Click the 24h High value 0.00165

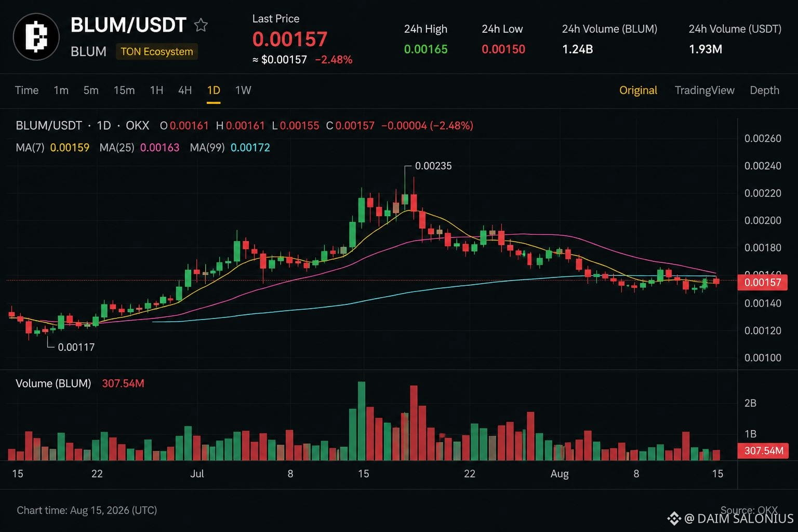click(x=425, y=49)
